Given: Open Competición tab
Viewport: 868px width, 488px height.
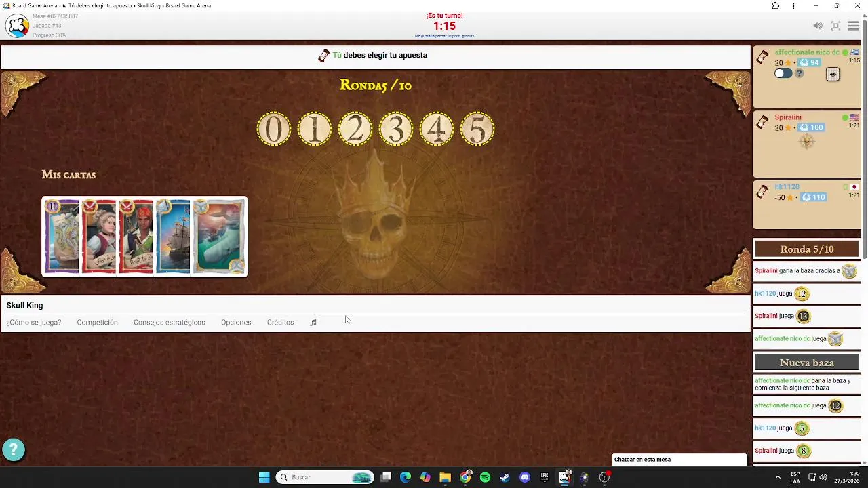Looking at the screenshot, I should tap(97, 323).
